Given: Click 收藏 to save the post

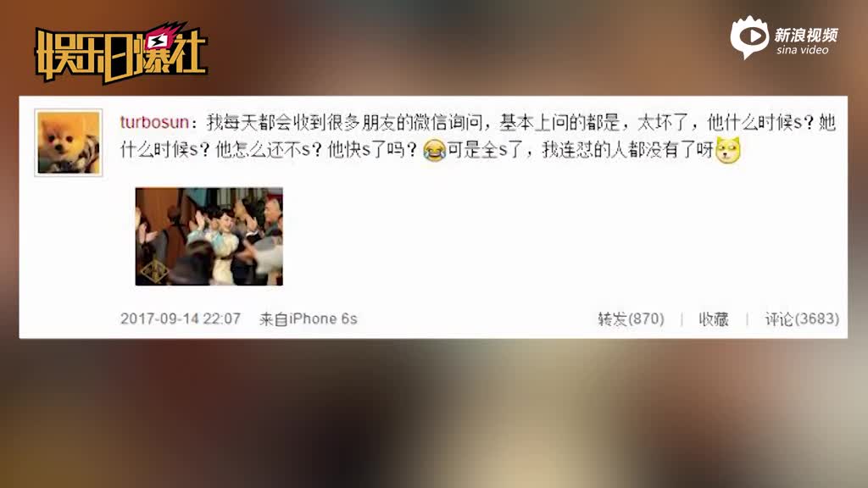Looking at the screenshot, I should pos(714,319).
